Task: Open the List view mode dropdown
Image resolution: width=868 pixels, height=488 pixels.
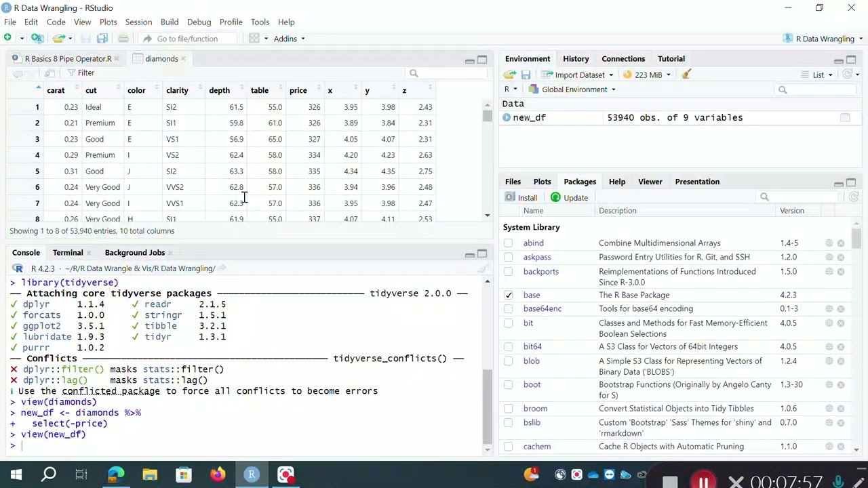Action: [816, 75]
